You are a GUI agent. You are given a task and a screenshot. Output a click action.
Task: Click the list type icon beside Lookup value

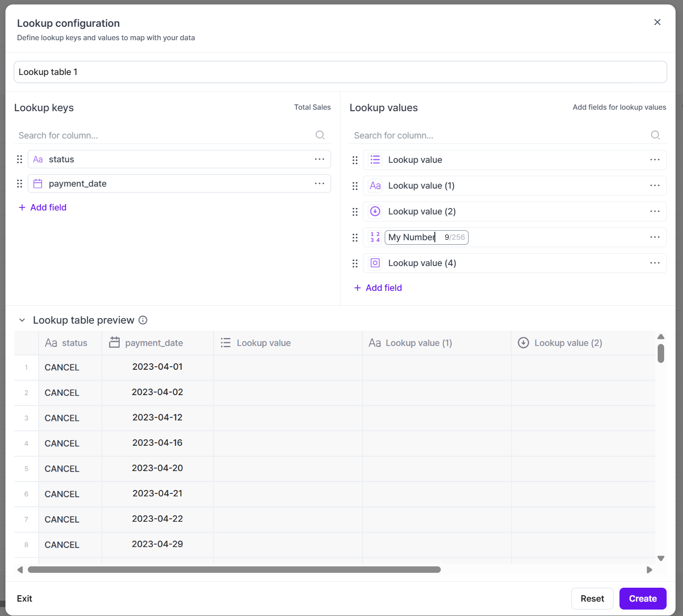pyautogui.click(x=375, y=160)
